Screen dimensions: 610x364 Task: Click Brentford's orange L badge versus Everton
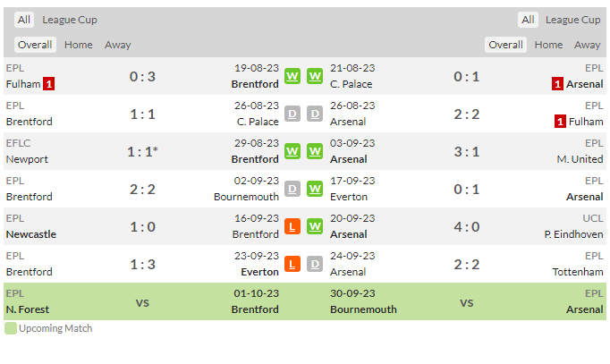[292, 264]
